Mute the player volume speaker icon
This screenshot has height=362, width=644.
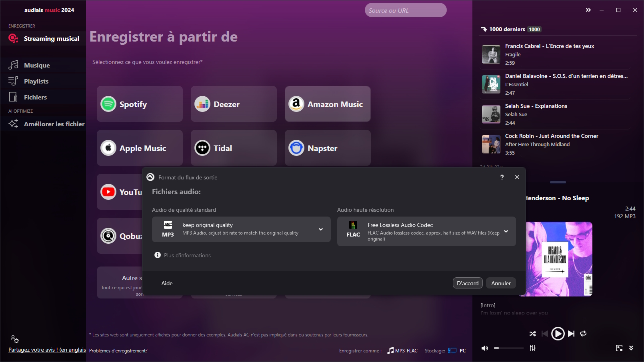485,348
